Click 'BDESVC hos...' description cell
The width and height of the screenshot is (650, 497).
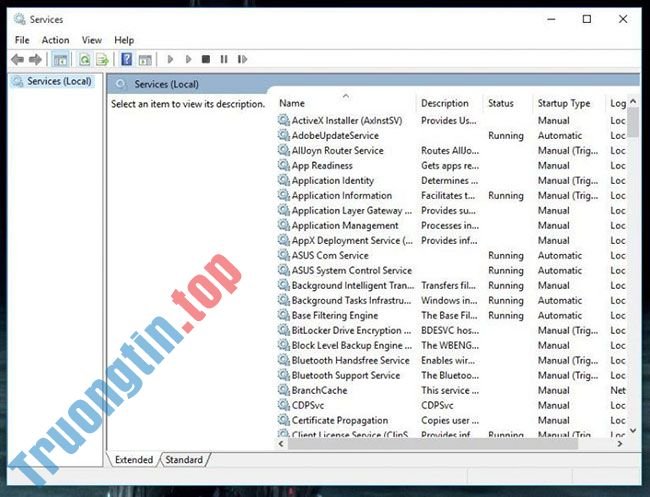click(x=450, y=330)
